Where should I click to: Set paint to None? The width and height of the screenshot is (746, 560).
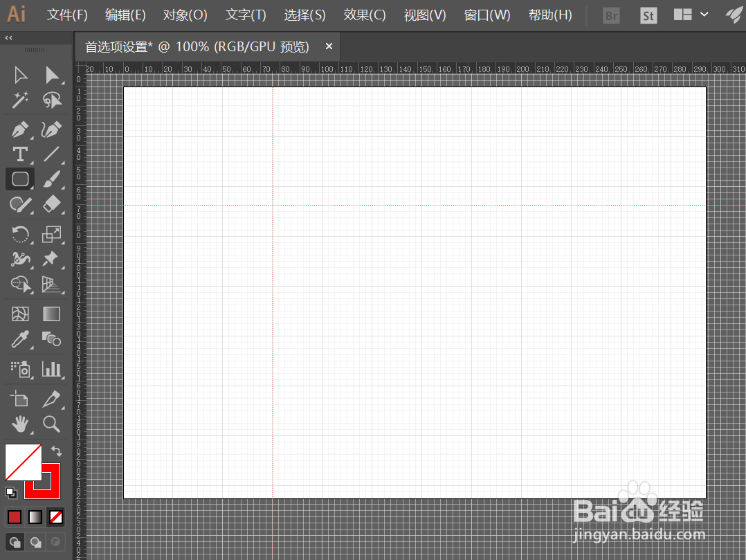click(x=56, y=516)
